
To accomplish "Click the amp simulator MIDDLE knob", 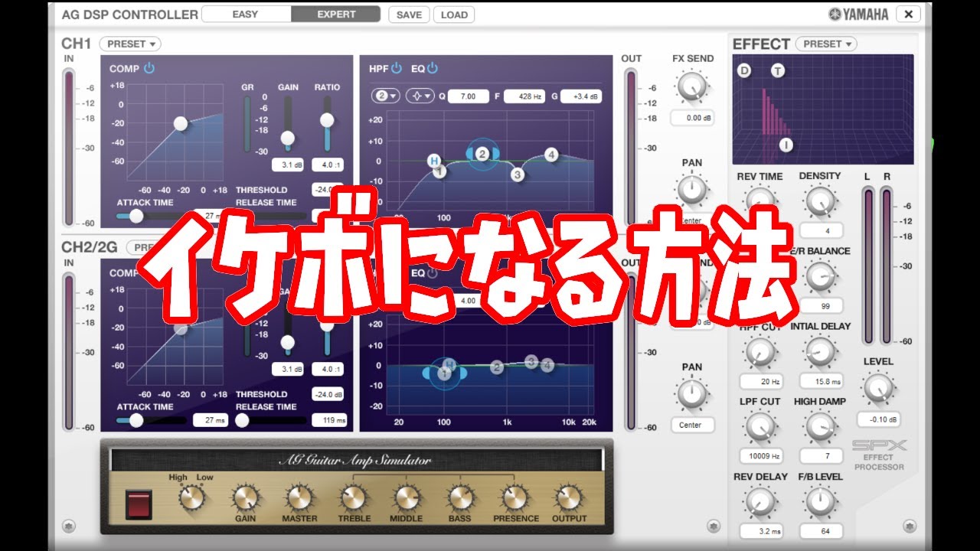I will [x=407, y=498].
